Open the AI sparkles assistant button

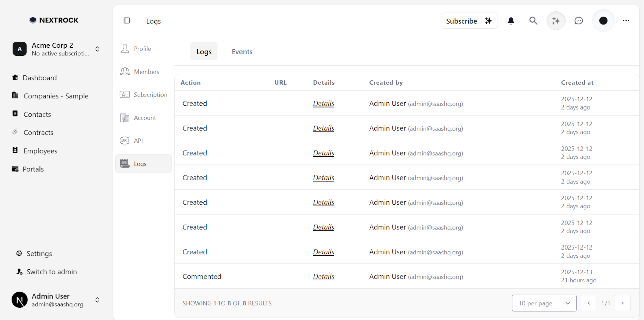point(556,21)
